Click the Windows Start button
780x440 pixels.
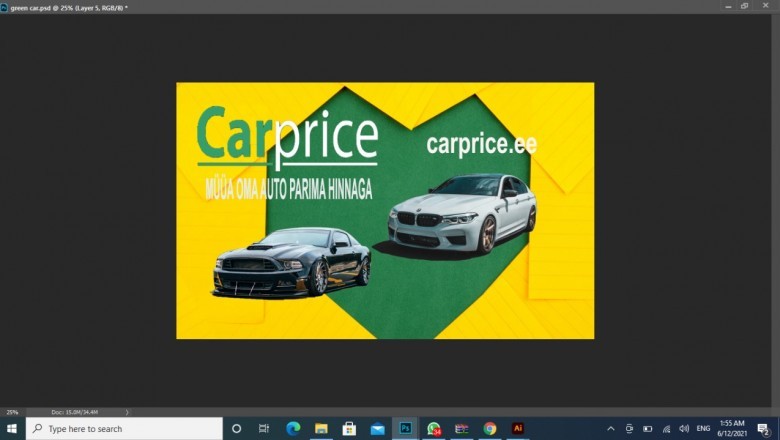[x=12, y=428]
